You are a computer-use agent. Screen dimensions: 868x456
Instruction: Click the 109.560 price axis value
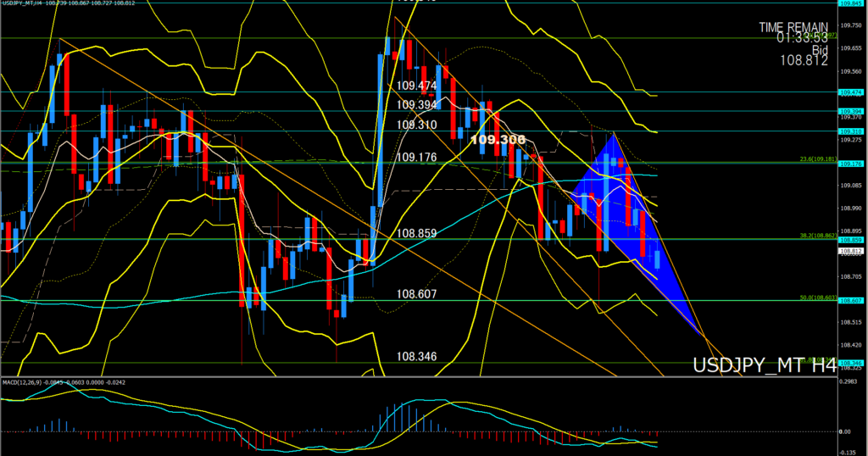pos(851,71)
